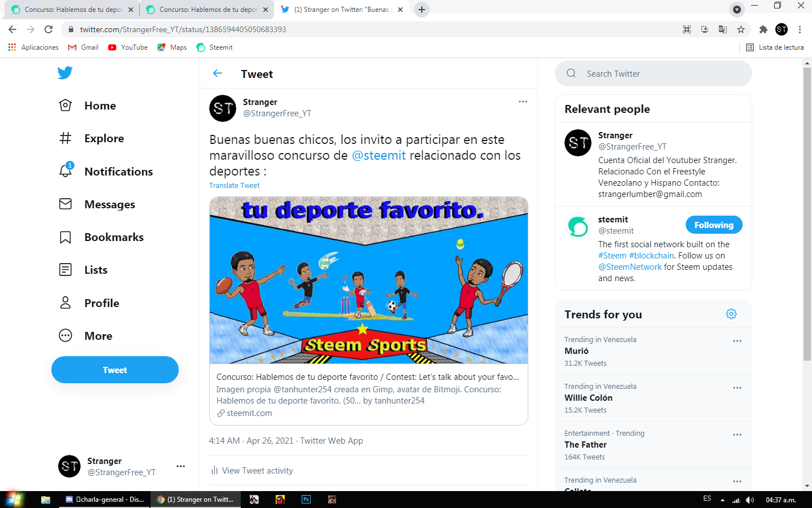The width and height of the screenshot is (812, 508).
Task: Open the tweet's more options menu
Action: click(523, 102)
